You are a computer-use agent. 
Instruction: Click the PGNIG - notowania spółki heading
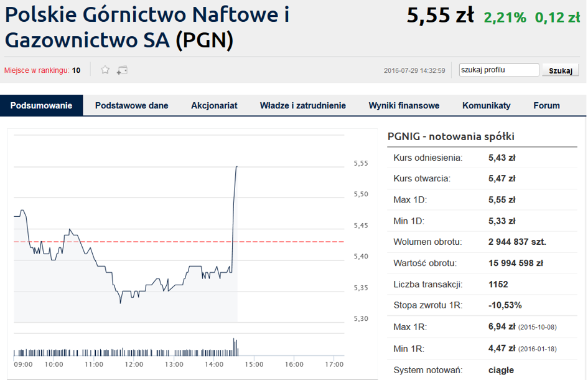[x=450, y=136]
